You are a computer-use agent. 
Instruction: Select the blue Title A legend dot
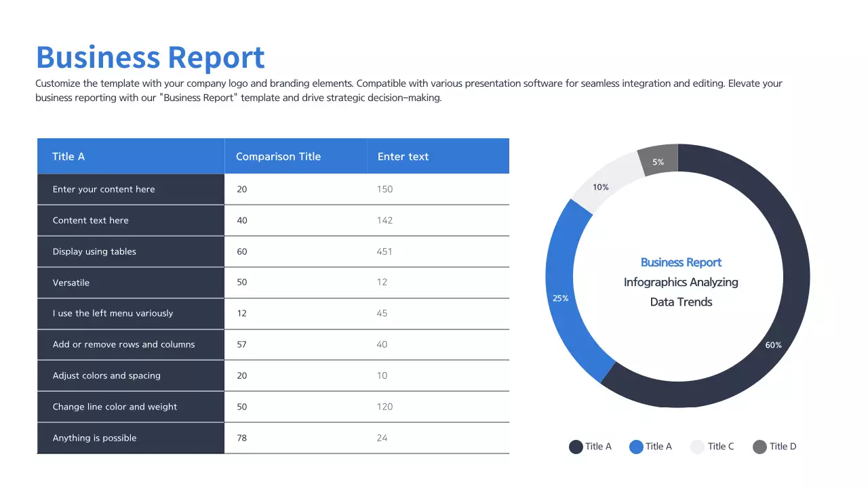[636, 447]
